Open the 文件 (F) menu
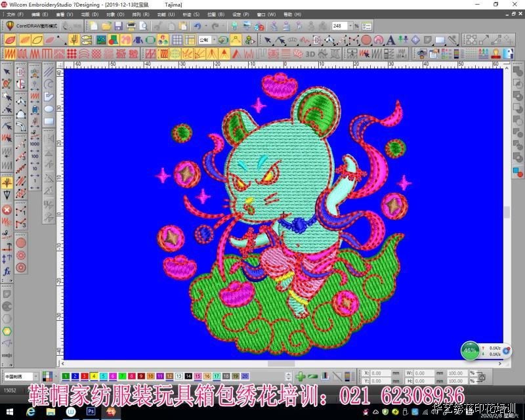Screen dimensions: 525x420 [x=14, y=14]
